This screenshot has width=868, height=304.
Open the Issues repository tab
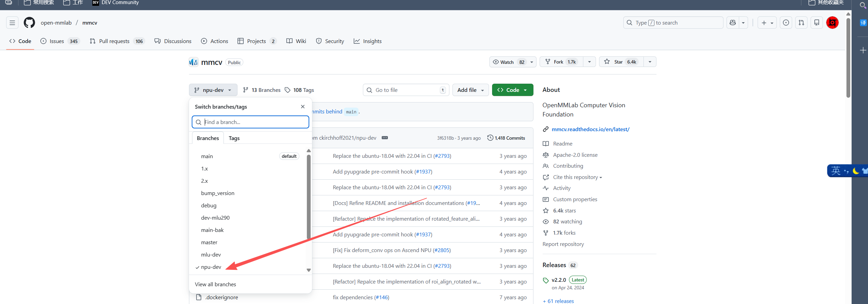(x=60, y=41)
